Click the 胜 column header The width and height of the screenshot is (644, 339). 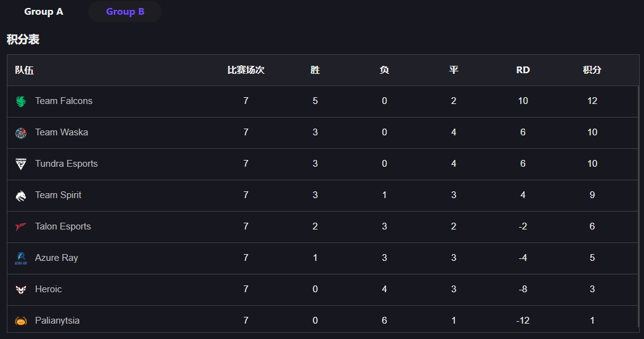315,70
